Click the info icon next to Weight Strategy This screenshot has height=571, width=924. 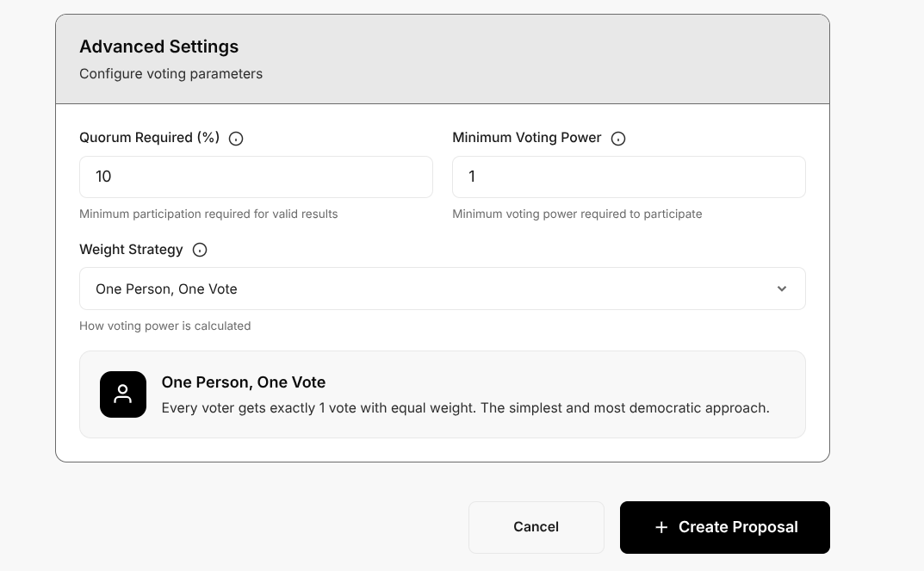point(200,250)
